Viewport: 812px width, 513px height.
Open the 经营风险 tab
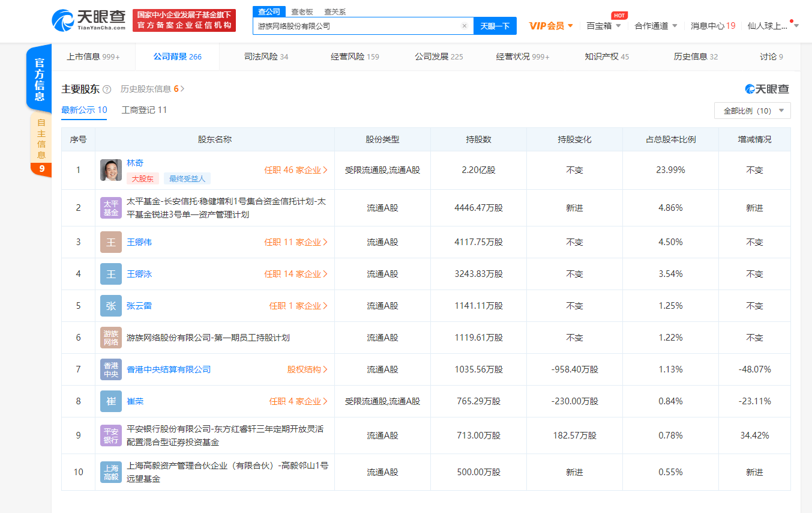355,56
